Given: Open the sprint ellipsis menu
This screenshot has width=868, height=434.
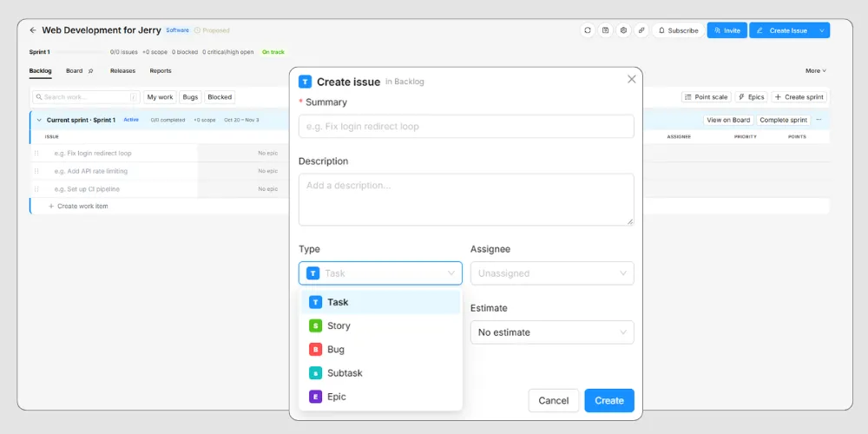Looking at the screenshot, I should tap(819, 120).
